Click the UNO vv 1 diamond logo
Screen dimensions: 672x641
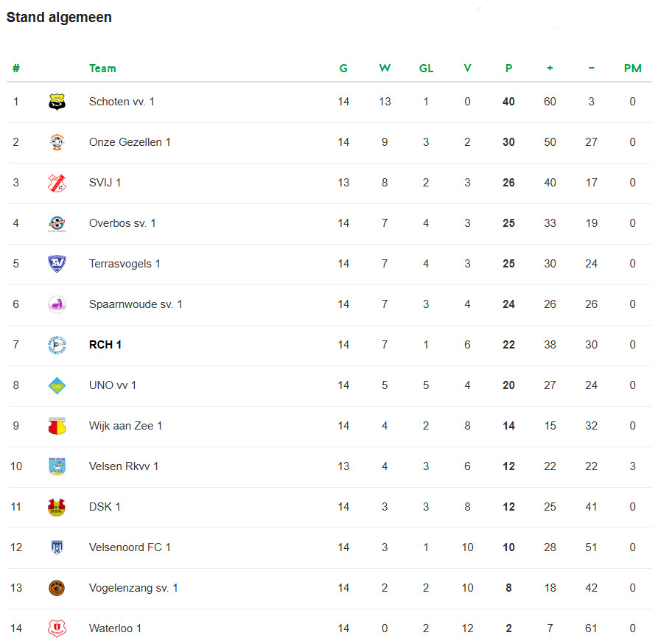point(57,386)
